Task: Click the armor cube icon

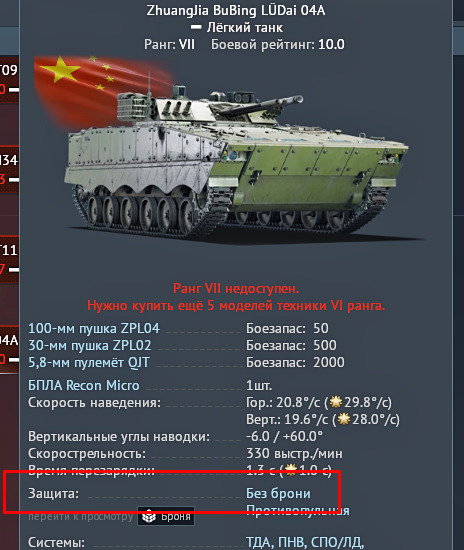Action: pyautogui.click(x=149, y=516)
